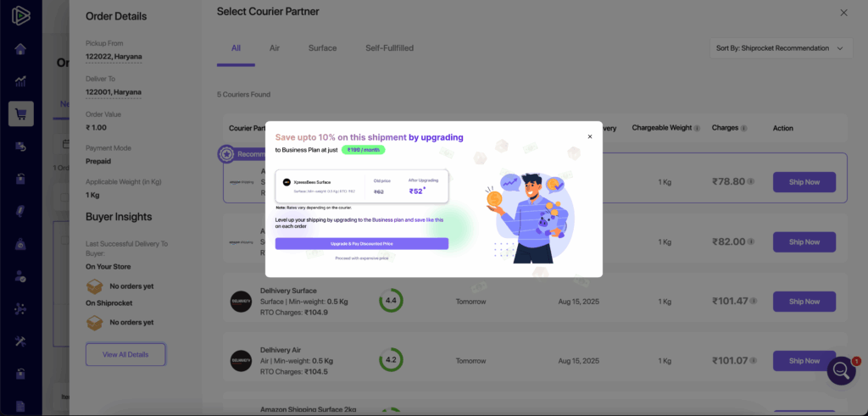Screen dimensions: 868x416
Task: Open the support chat search bubble
Action: (841, 370)
